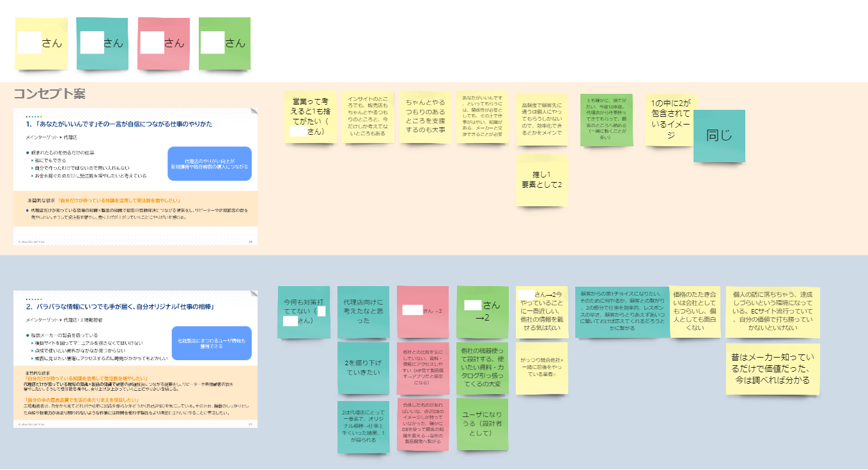Pick the green name sticky note in legend

[x=224, y=43]
